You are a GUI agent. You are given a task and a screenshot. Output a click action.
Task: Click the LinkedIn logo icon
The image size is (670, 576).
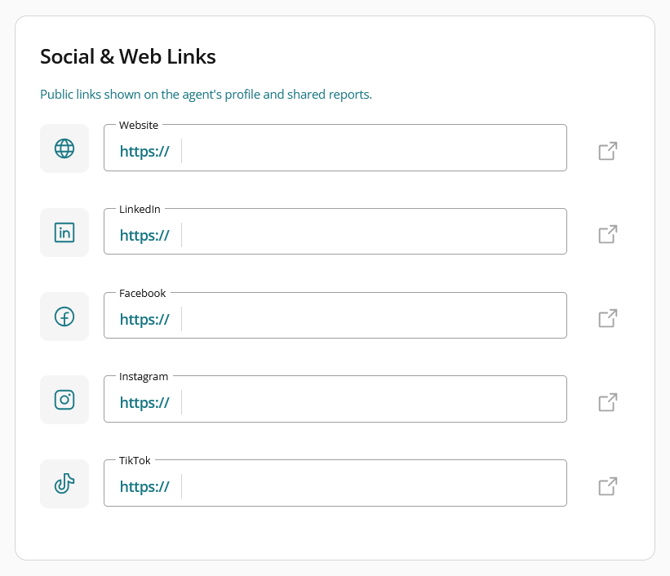tap(65, 232)
